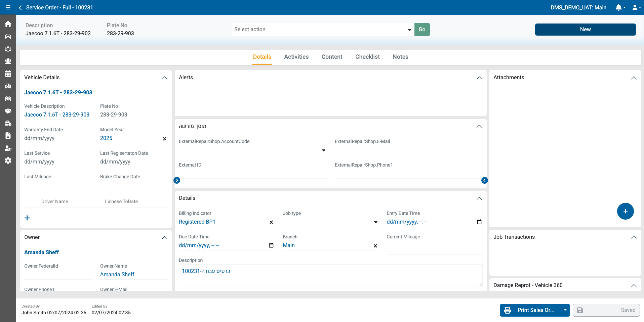Open the handshake icon in sidebar
The height and width of the screenshot is (322, 644).
[x=8, y=111]
